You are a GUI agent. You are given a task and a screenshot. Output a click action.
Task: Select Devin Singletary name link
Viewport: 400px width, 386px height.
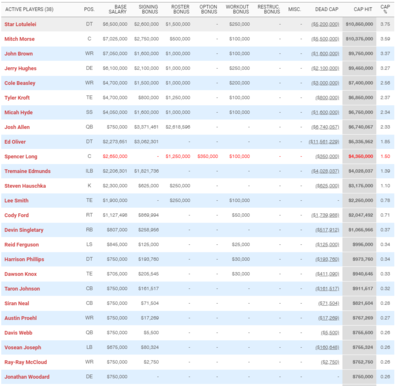click(24, 230)
